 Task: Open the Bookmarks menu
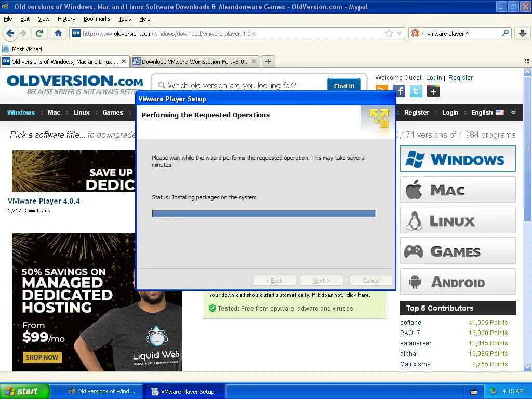coord(97,19)
